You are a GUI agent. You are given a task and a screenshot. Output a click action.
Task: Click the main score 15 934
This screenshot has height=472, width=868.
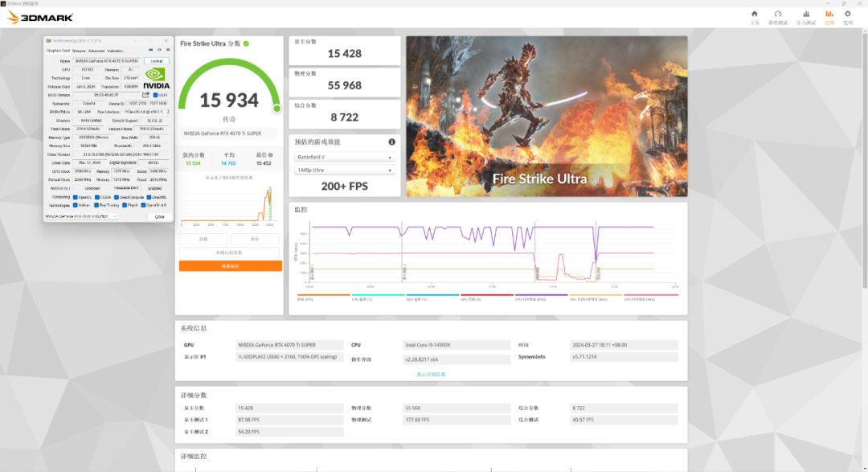pyautogui.click(x=228, y=101)
